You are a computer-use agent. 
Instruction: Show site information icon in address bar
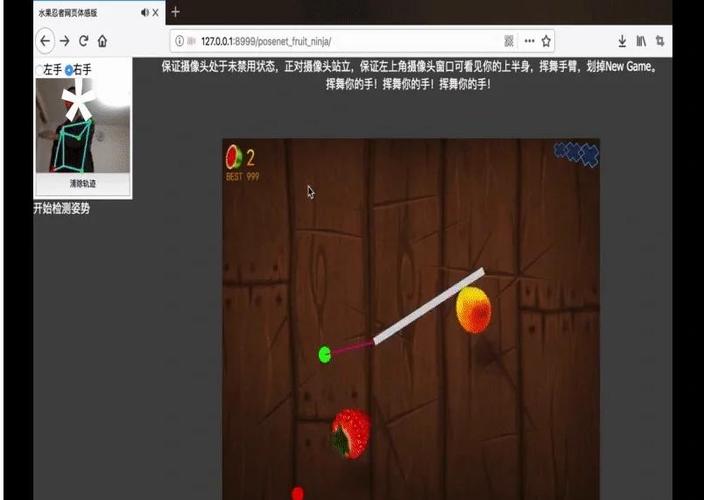click(180, 41)
